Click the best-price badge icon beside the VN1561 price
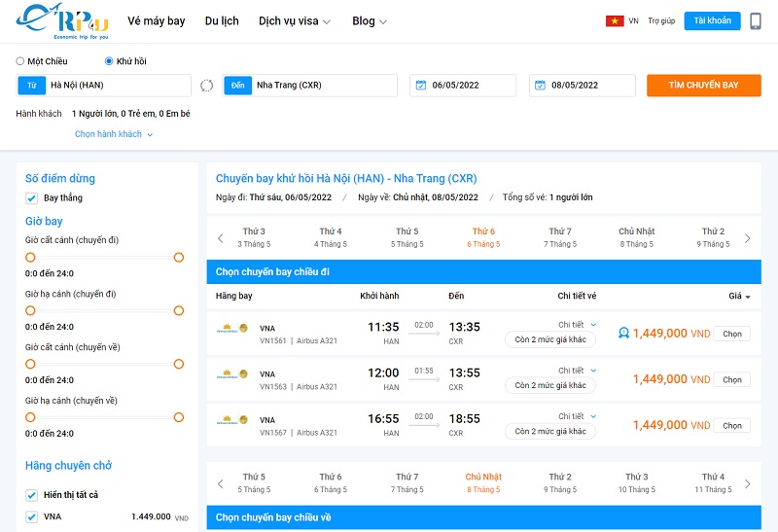The height and width of the screenshot is (532, 778). click(x=623, y=333)
